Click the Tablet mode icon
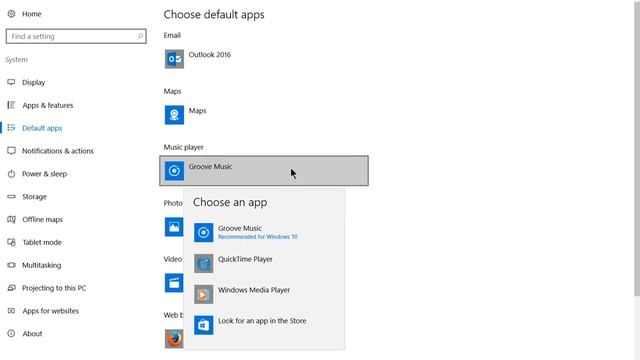640x360 pixels. (x=11, y=242)
